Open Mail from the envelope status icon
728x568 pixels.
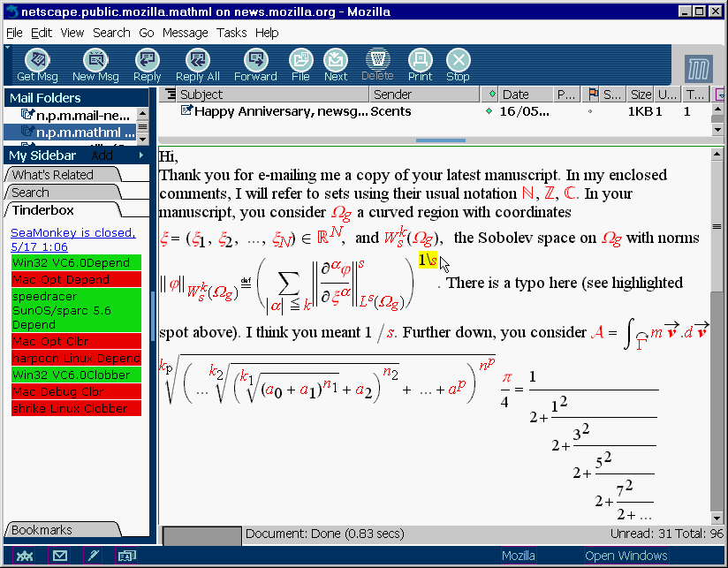[x=60, y=556]
